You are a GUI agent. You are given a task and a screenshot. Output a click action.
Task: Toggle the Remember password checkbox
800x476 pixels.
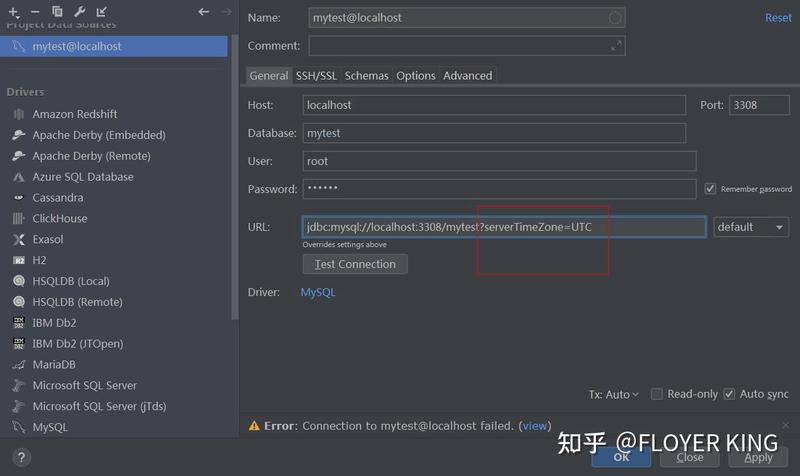pos(710,189)
